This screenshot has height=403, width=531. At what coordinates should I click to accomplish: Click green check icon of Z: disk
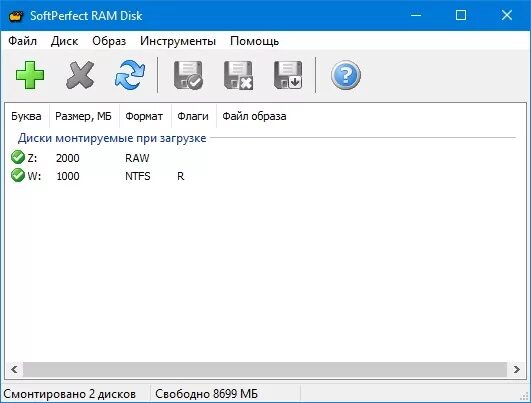point(18,157)
